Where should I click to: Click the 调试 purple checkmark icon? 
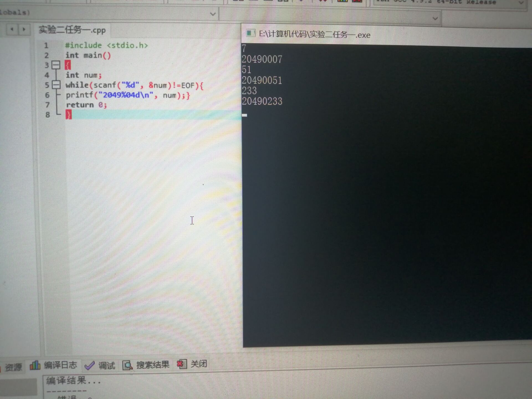[x=89, y=365]
